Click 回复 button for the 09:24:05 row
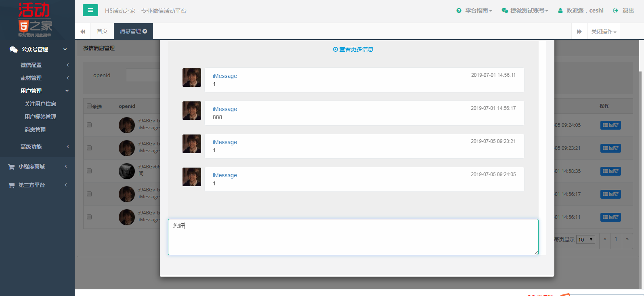 (610, 125)
